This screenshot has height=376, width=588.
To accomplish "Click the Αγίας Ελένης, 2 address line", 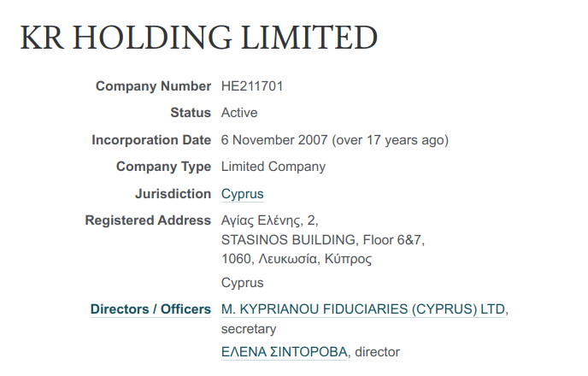I will (x=269, y=220).
